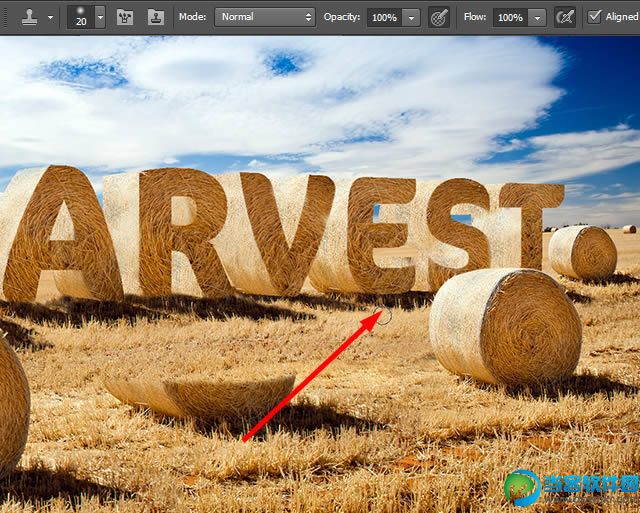The image size is (640, 513).
Task: Expand the brush preset picker arrow
Action: tap(100, 17)
